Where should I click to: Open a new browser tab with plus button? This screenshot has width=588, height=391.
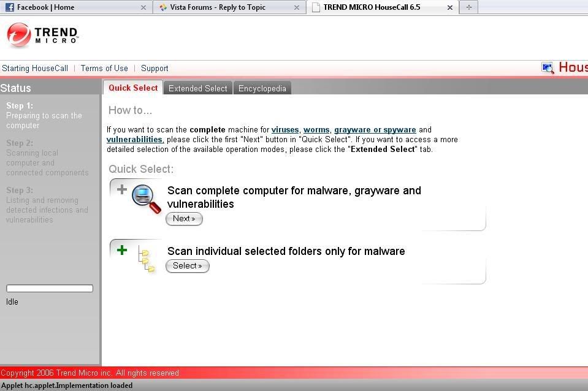pos(469,7)
